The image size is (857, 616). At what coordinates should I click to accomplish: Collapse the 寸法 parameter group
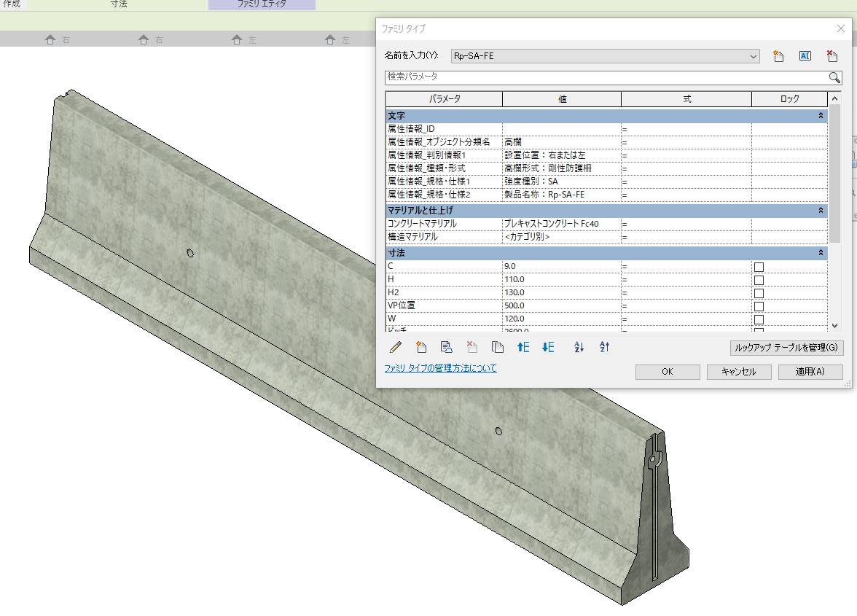click(821, 253)
